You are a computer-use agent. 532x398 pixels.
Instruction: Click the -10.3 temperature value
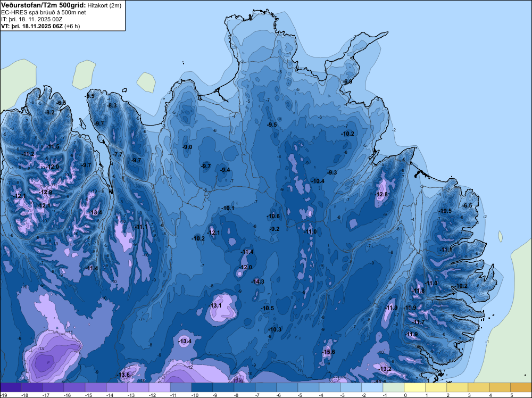click(275, 330)
